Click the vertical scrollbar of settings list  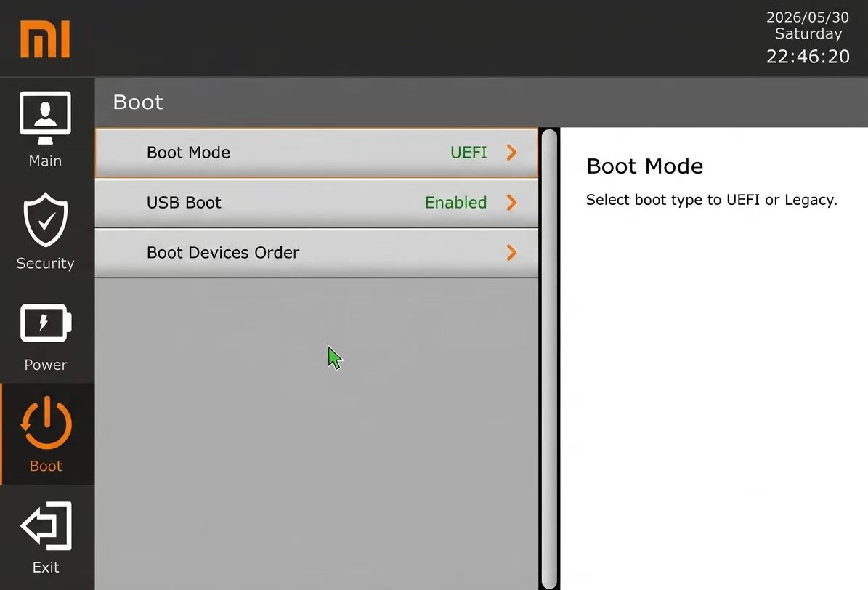(x=549, y=358)
